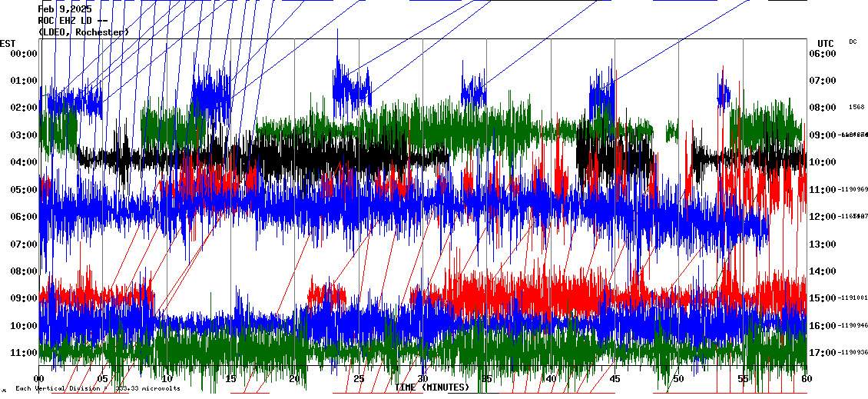Pick the 11:00 EST row label

click(24, 353)
